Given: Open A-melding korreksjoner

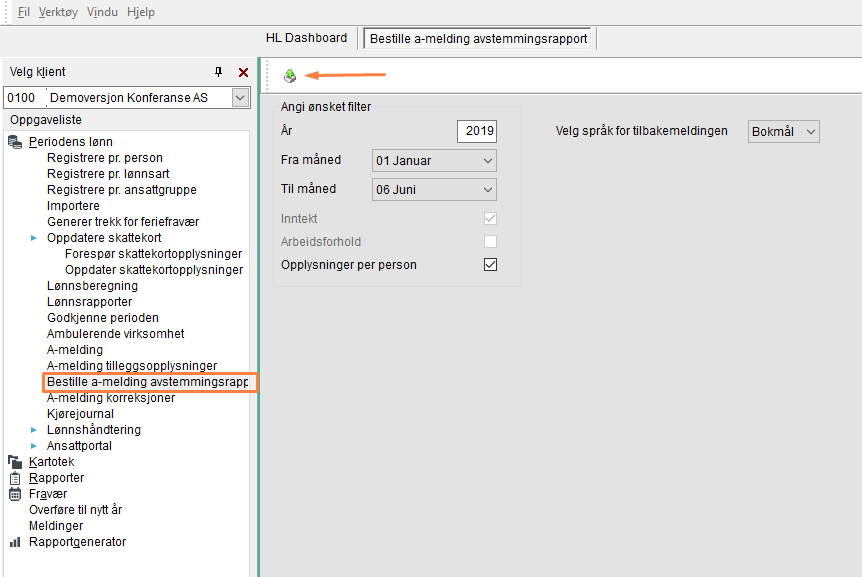Looking at the screenshot, I should (x=110, y=397).
